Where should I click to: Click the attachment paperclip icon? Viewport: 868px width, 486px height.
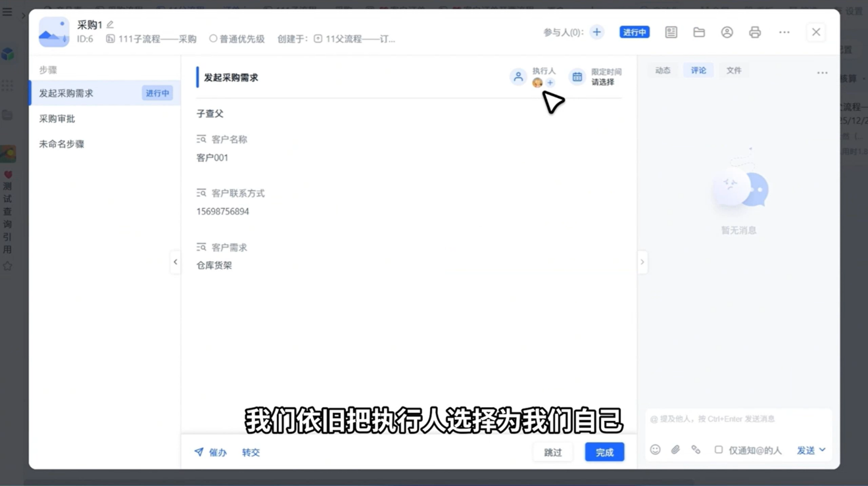[675, 450]
